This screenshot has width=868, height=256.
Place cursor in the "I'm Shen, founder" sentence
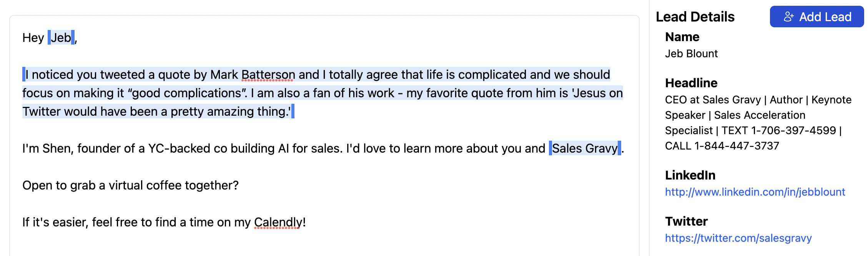coord(231,148)
